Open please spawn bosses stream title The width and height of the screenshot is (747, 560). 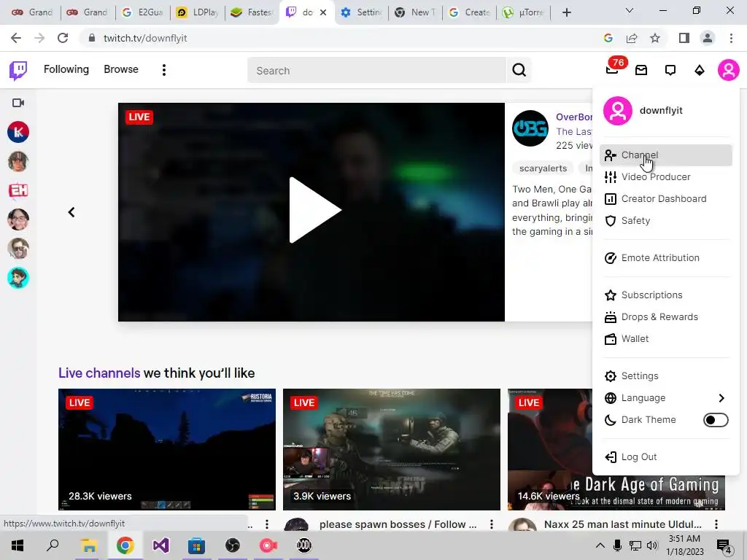(x=398, y=524)
